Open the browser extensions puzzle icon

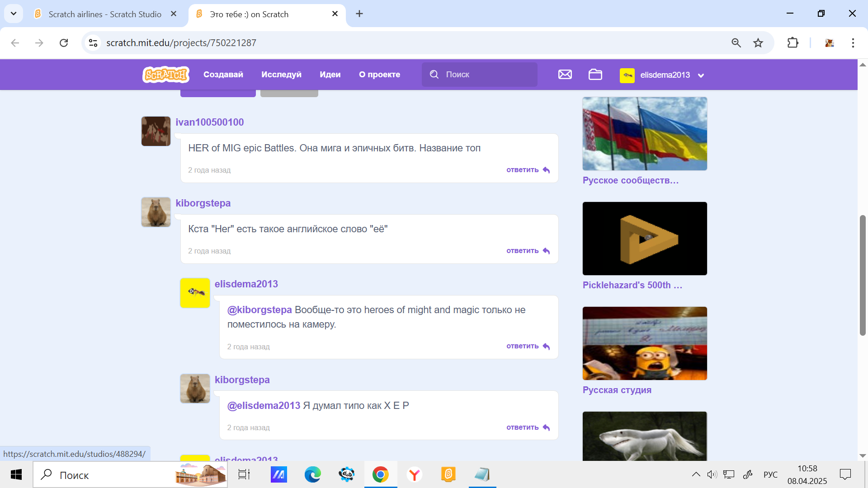[793, 43]
